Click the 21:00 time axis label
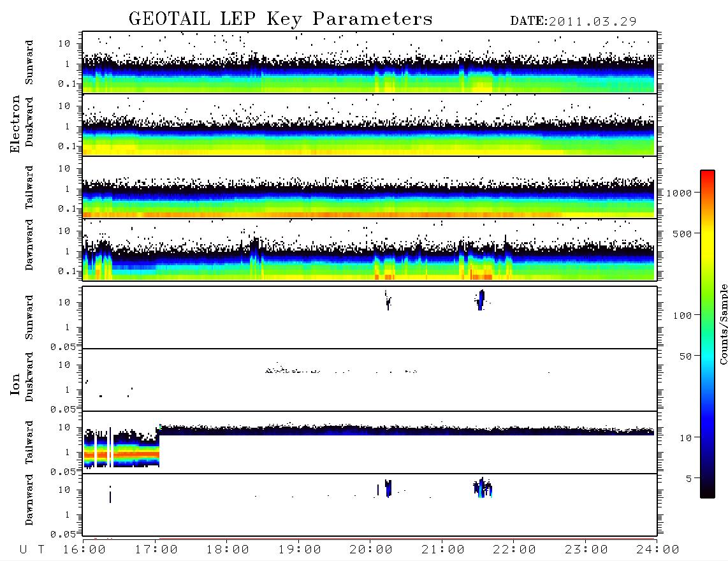 443,550
